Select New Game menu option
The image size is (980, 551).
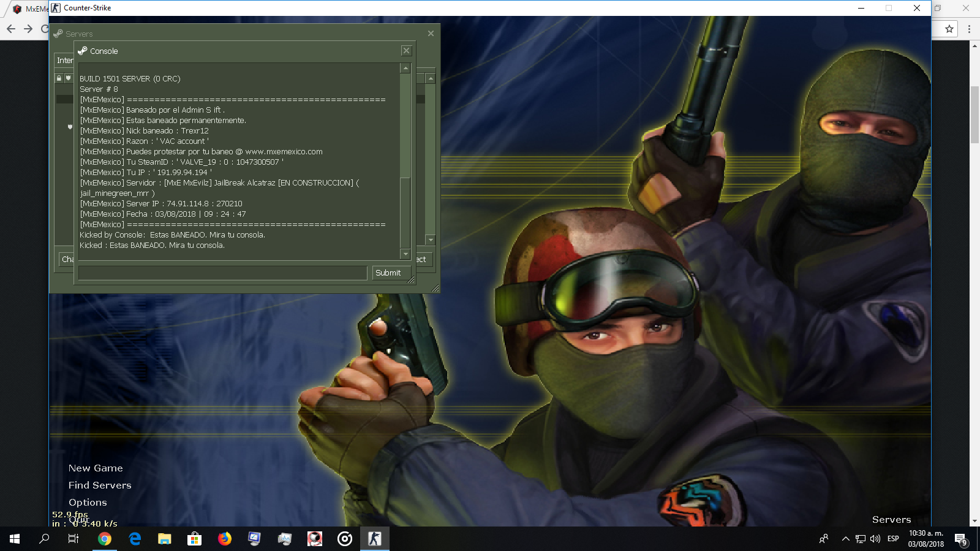pos(96,468)
